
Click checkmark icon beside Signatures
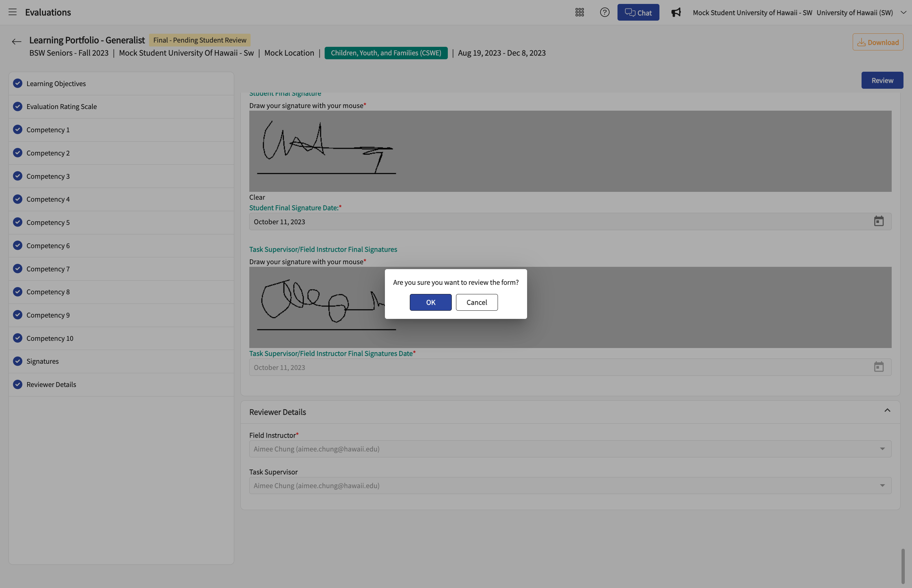click(x=18, y=361)
